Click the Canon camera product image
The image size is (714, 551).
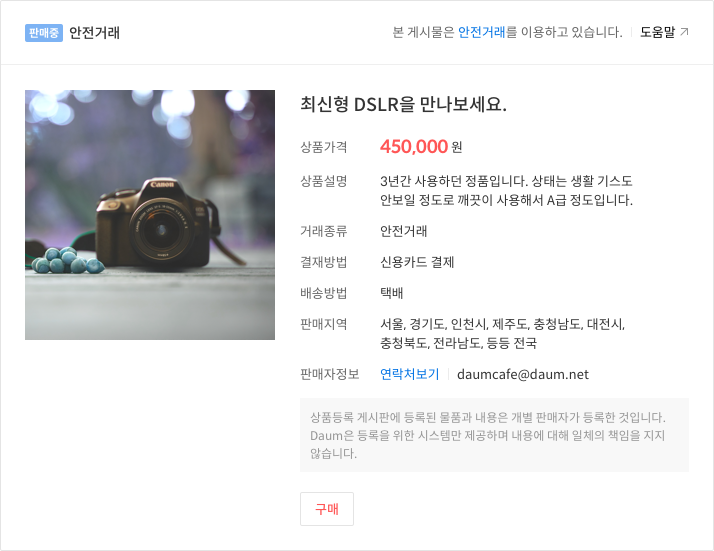pyautogui.click(x=150, y=214)
